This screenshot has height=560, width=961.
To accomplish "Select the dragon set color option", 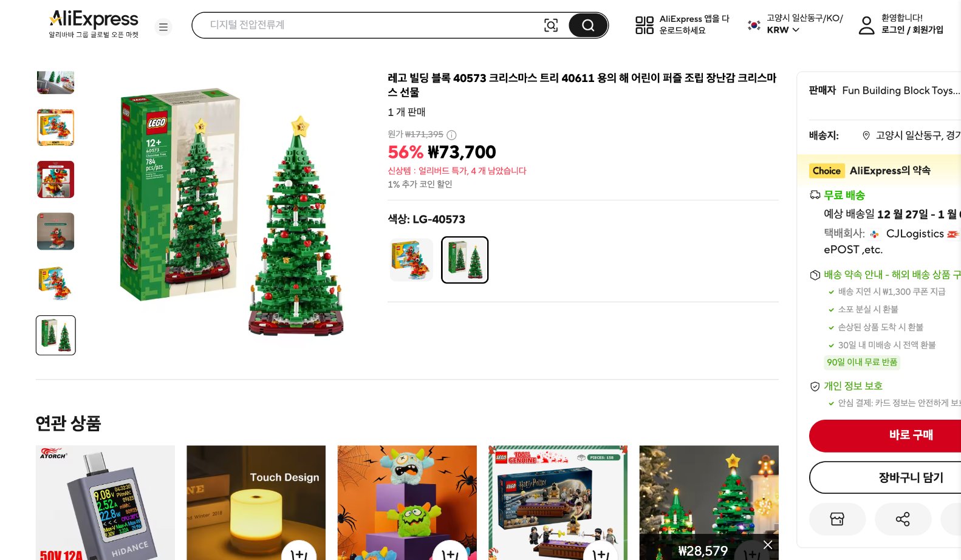I will [411, 260].
